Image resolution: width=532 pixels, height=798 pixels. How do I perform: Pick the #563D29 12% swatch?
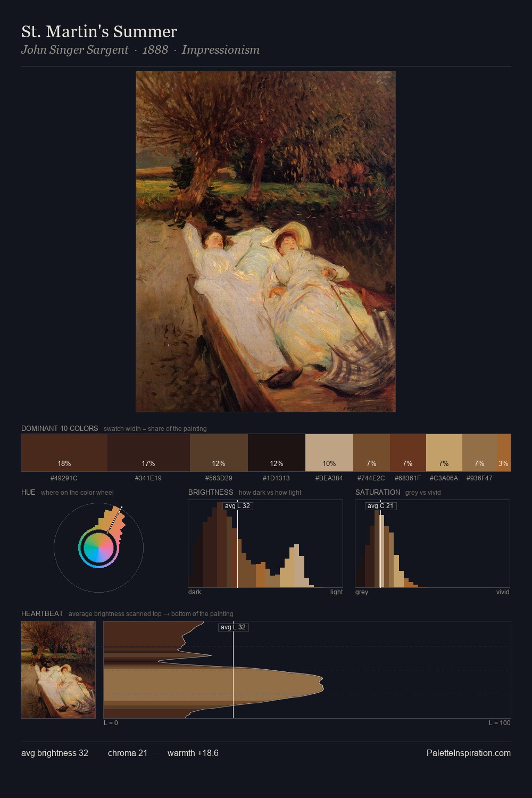[x=219, y=453]
